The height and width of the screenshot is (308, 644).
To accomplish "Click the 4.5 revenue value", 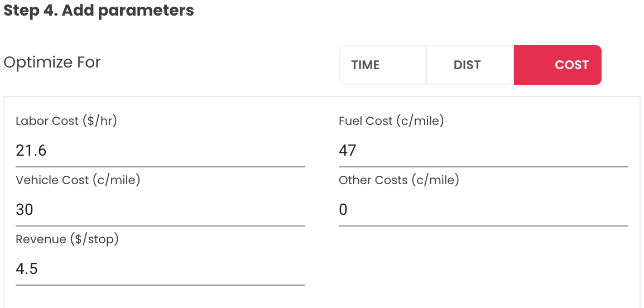I will click(27, 269).
